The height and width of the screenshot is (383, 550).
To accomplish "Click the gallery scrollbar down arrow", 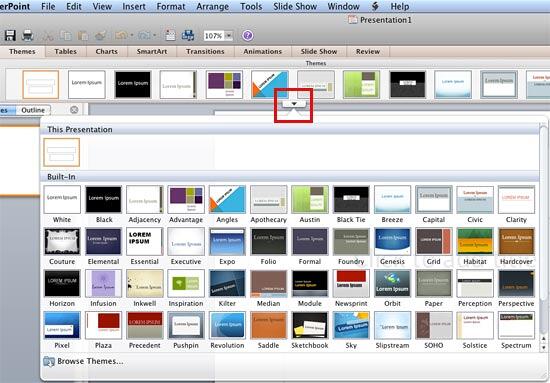I will coord(544,347).
